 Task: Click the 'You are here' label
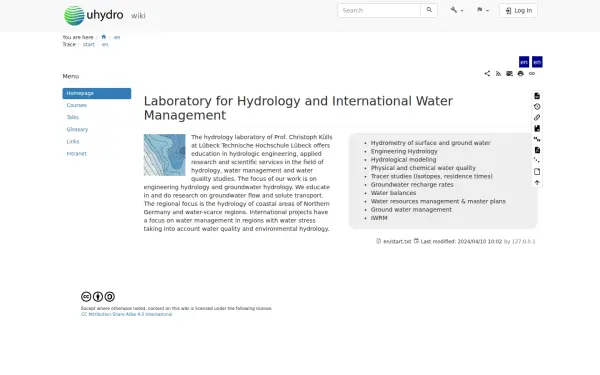tap(78, 37)
